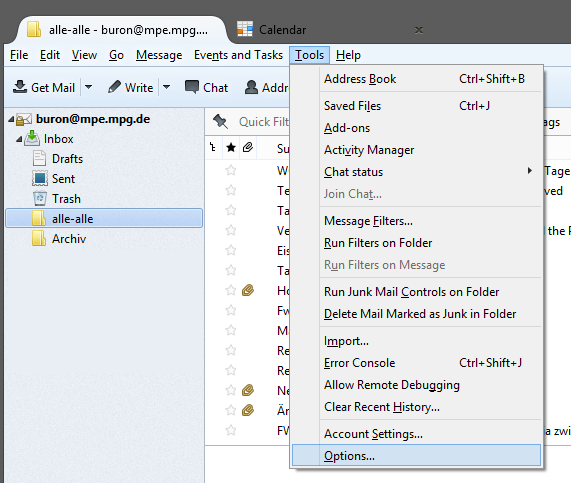Sort by the starred column header
This screenshot has height=483, width=571.
click(x=231, y=148)
